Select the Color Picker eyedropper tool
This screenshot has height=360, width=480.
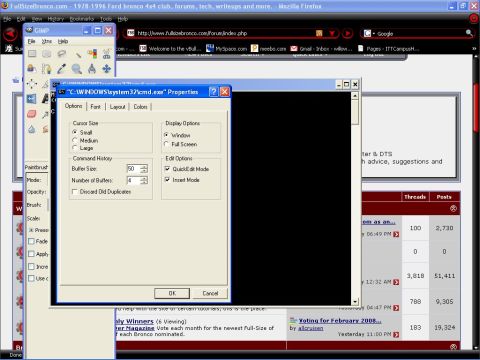(x=62, y=69)
